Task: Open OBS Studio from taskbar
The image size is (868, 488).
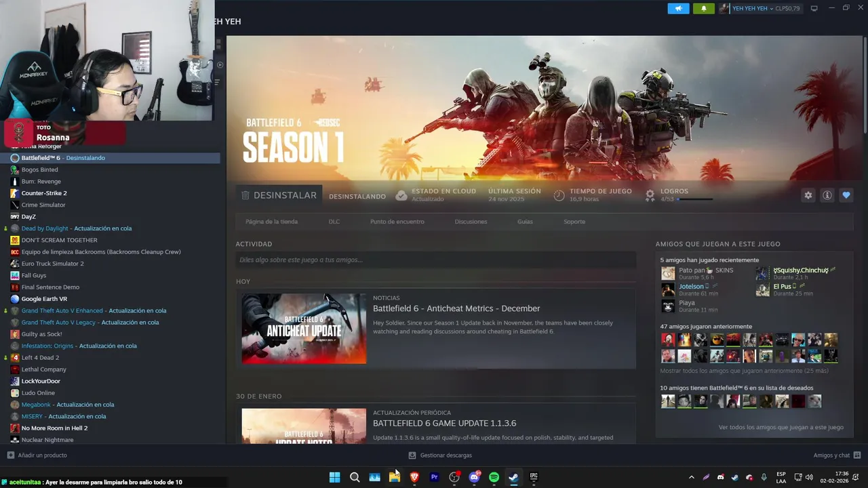Action: [x=454, y=477]
